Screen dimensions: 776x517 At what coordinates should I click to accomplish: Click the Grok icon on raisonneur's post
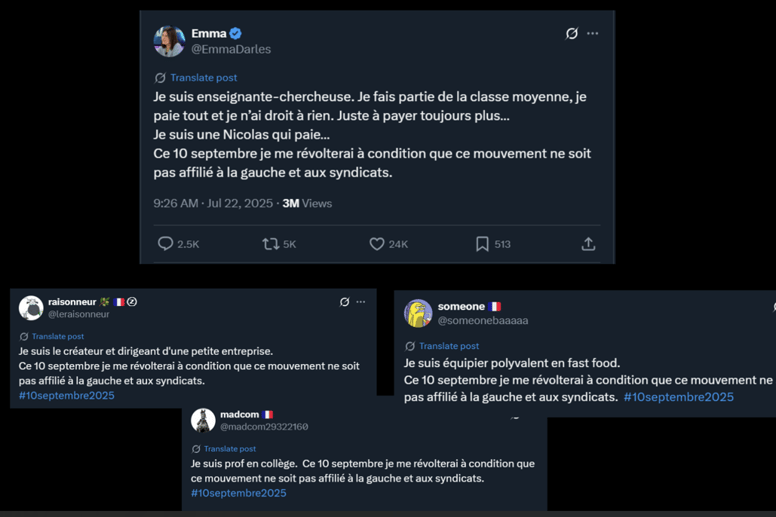coord(345,301)
